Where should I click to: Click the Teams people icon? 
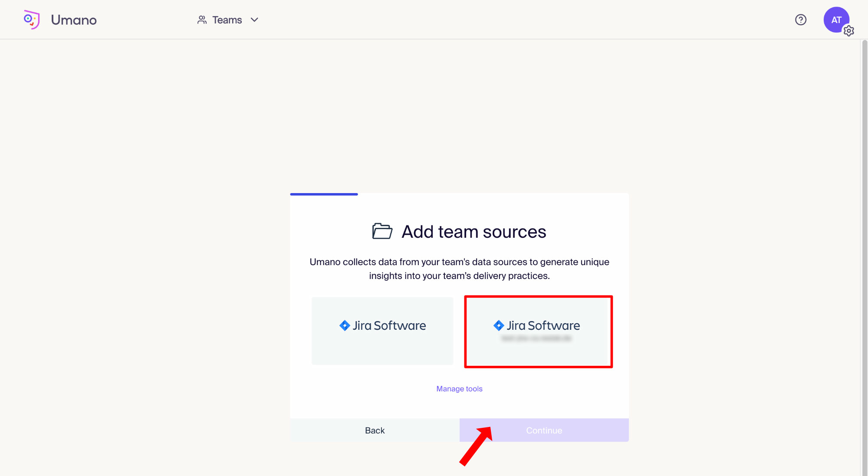click(x=202, y=20)
